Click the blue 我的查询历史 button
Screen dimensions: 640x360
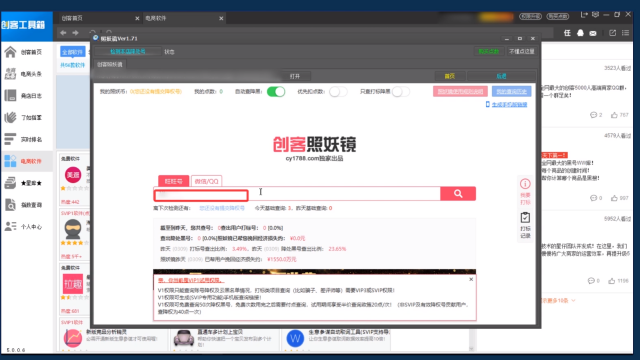(x=511, y=91)
